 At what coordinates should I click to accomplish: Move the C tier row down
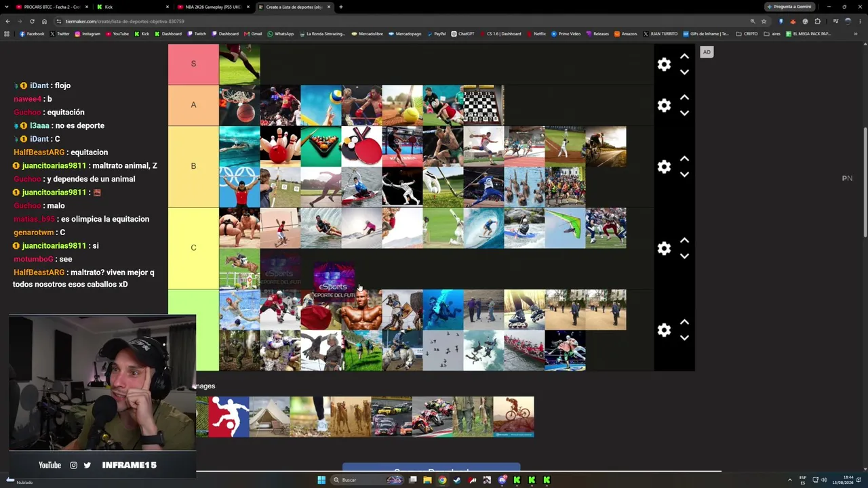pos(684,256)
